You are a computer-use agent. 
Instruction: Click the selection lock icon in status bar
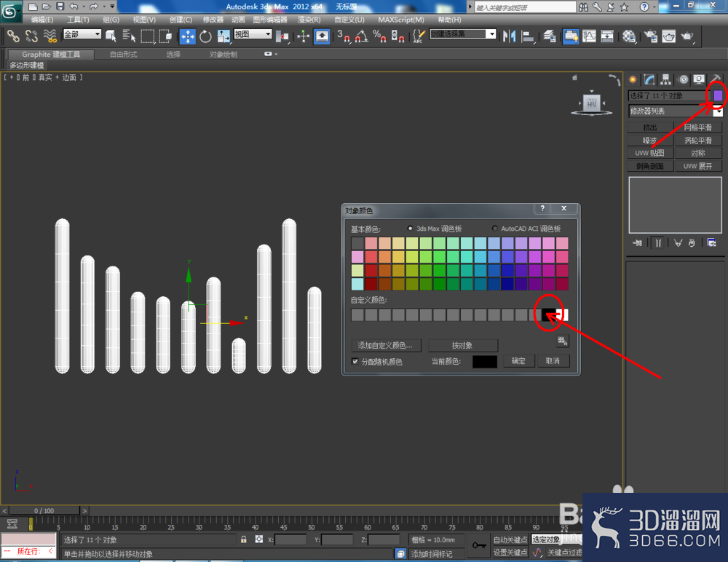[x=244, y=539]
